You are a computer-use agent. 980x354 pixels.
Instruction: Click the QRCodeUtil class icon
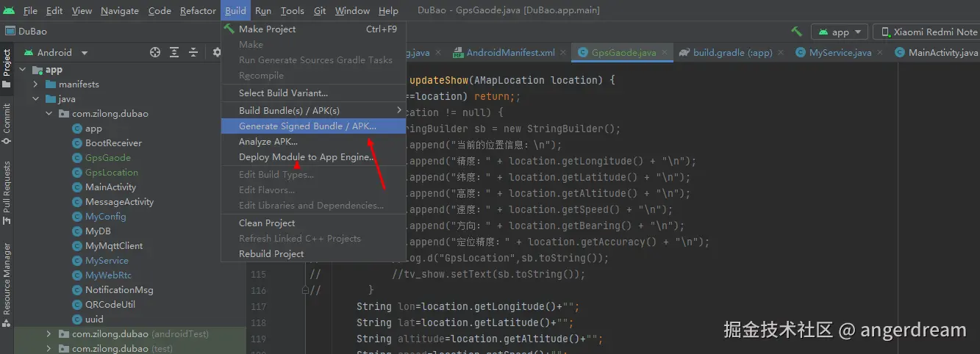[77, 305]
